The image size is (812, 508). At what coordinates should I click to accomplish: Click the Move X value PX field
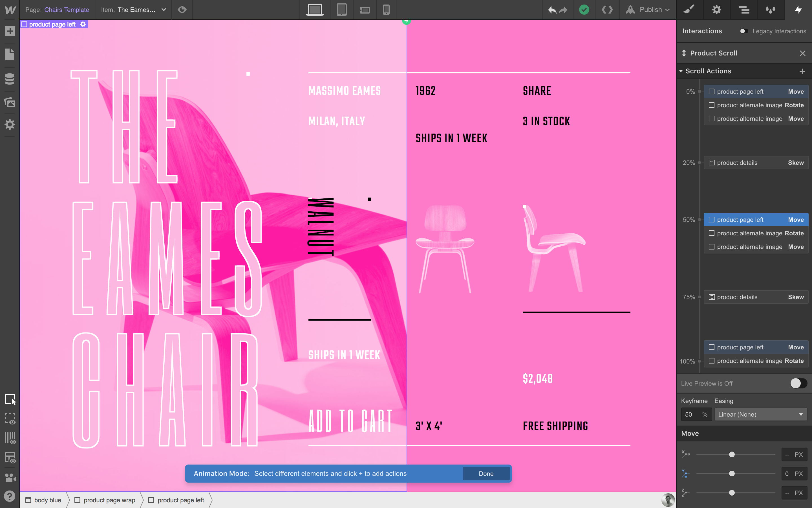pos(794,455)
